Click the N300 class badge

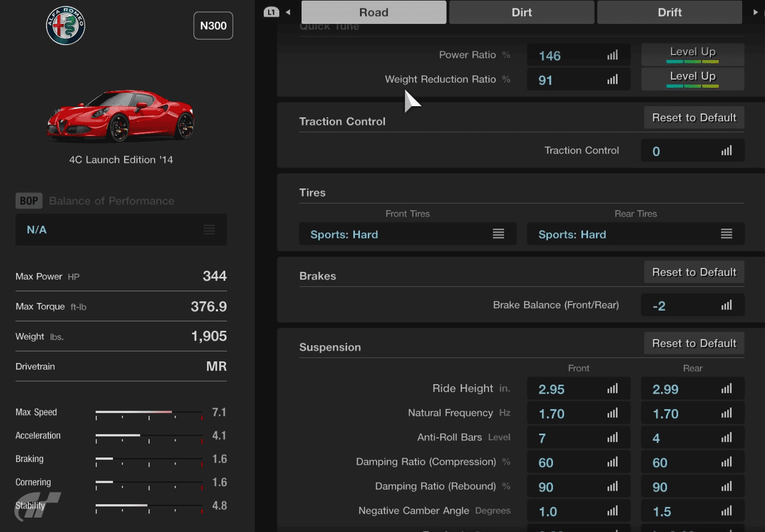pyautogui.click(x=213, y=26)
